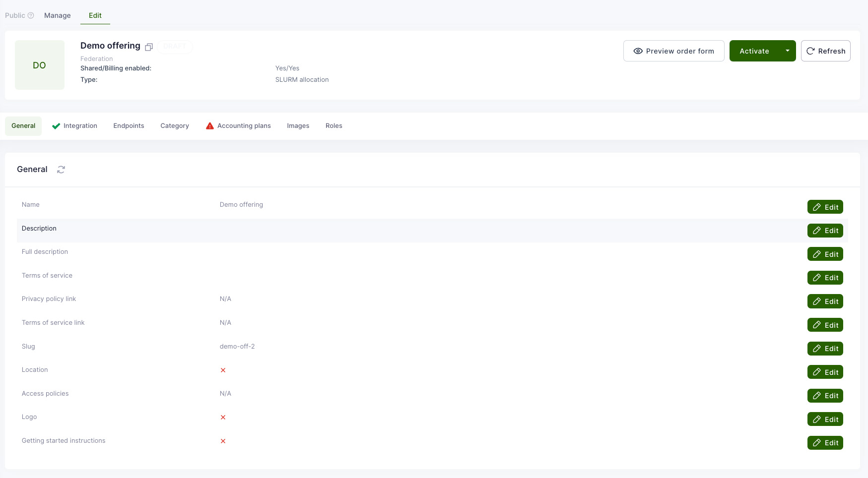Edit the Slug value

point(825,349)
